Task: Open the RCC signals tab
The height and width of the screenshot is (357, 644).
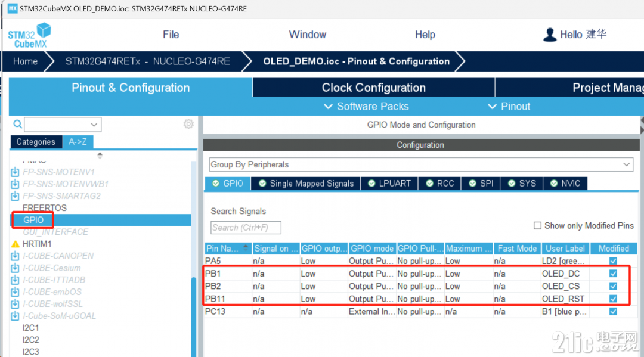Action: (x=440, y=184)
